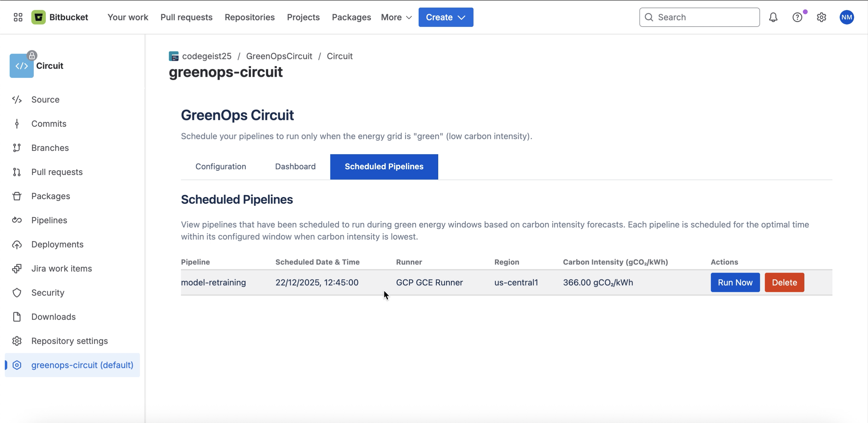Click the Bitbucket logo icon
This screenshot has width=868, height=423.
tap(38, 17)
